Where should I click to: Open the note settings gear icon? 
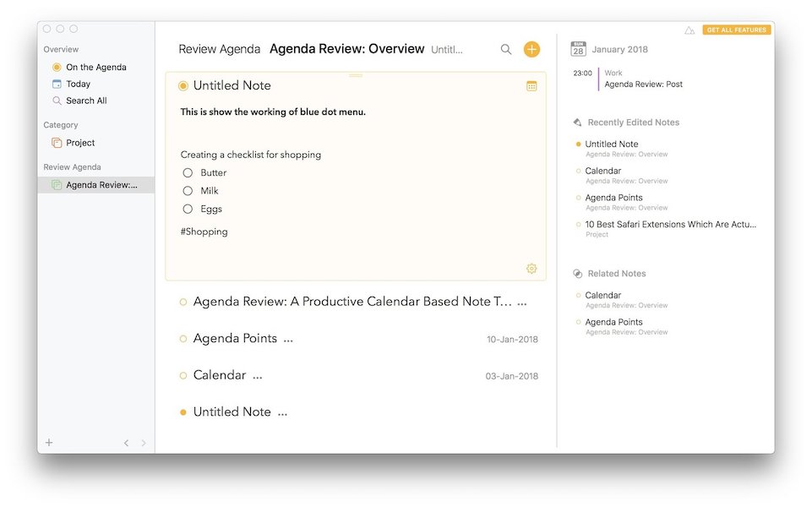pos(531,269)
